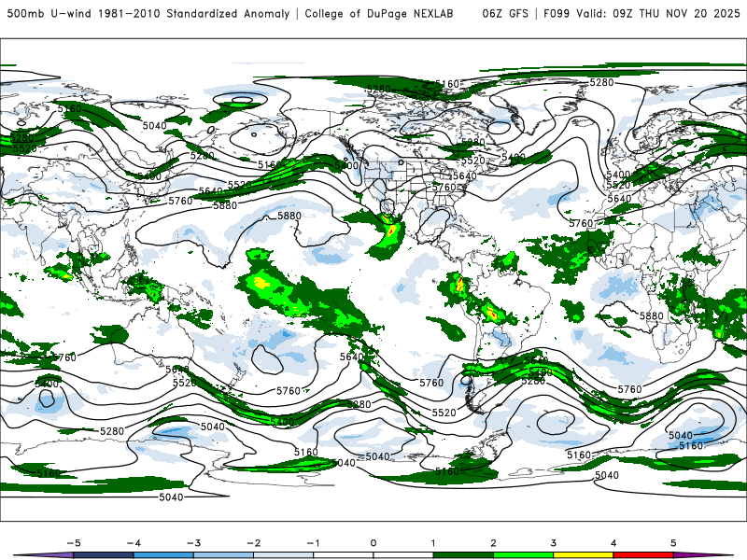This screenshot has height=560, width=747.
Task: Click the red 4-to-5 colorbar segment
Action: coord(643,555)
